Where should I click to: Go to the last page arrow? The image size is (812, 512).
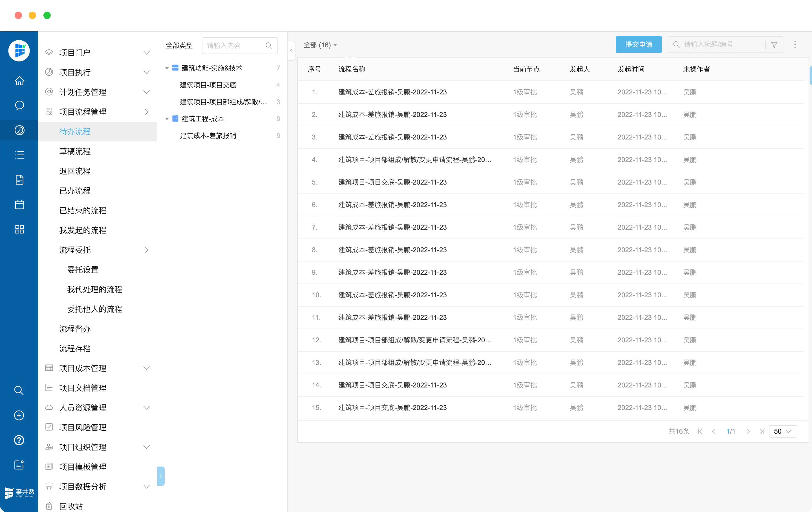pyautogui.click(x=761, y=431)
